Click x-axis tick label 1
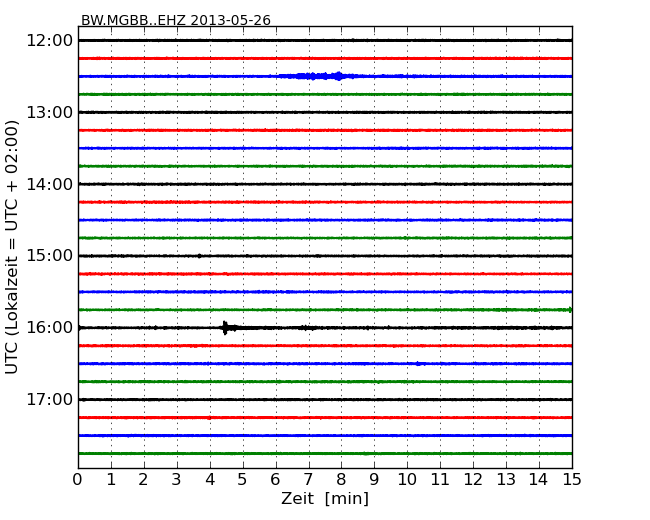Screen dimensions: 650x520 coord(111,480)
